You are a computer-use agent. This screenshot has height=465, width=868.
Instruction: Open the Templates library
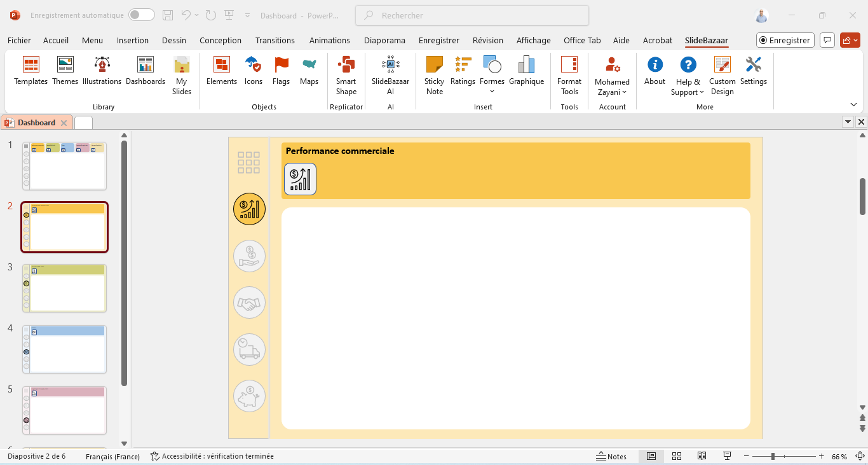tap(31, 71)
